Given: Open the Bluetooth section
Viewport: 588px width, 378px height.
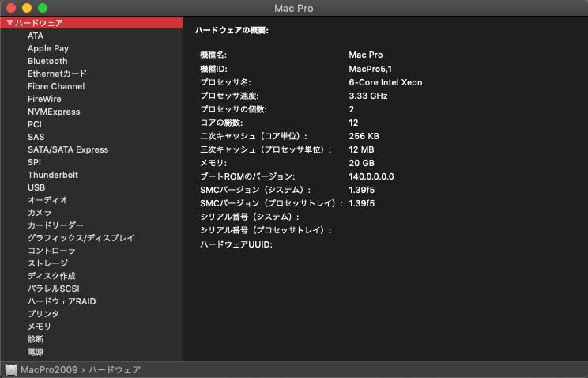Looking at the screenshot, I should tap(47, 61).
